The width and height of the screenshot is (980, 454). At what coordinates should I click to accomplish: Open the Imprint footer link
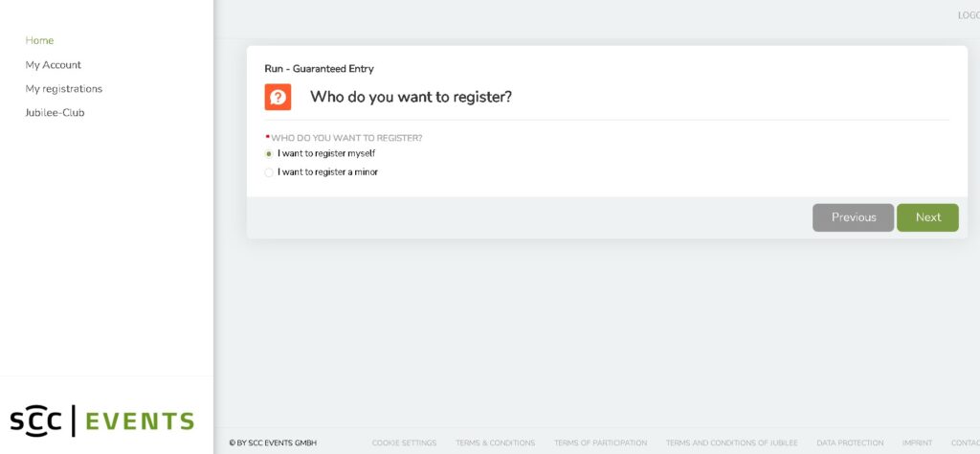point(917,443)
